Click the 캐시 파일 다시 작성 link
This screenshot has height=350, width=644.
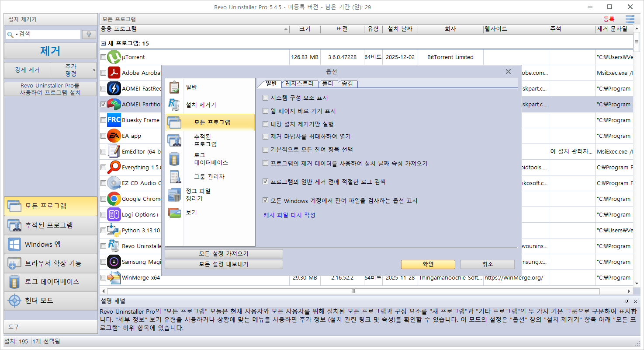coord(289,215)
